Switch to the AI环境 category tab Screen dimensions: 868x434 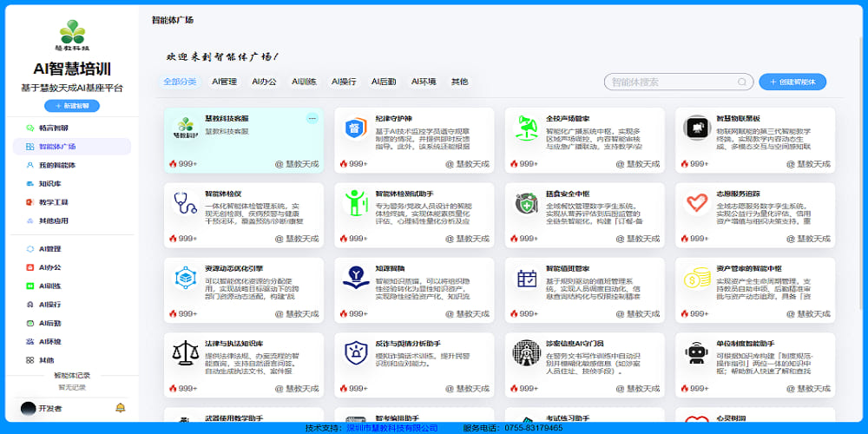[x=424, y=82]
